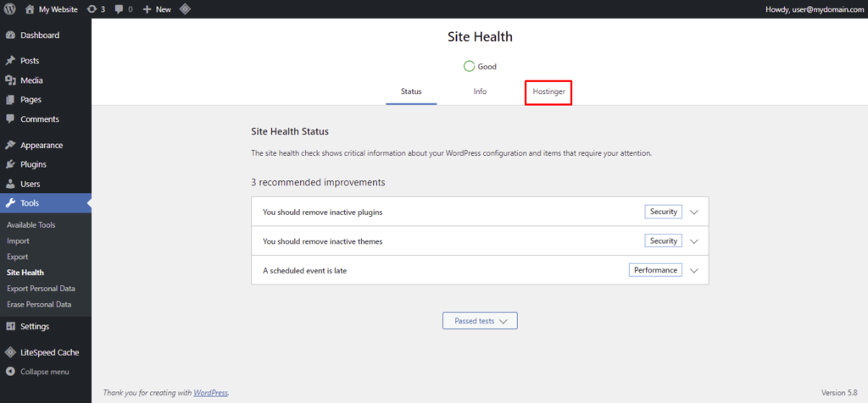This screenshot has width=868, height=403.
Task: Open the WordPress link in the footer
Action: [210, 393]
